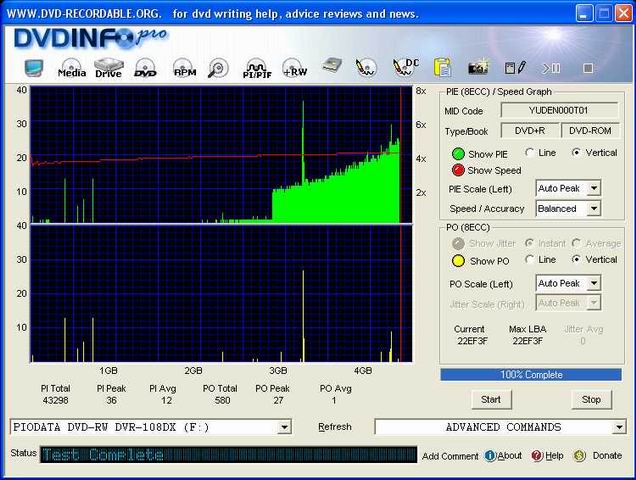The height and width of the screenshot is (480, 636).
Task: Click the Max LBA value 22EF3F
Action: pyautogui.click(x=527, y=341)
